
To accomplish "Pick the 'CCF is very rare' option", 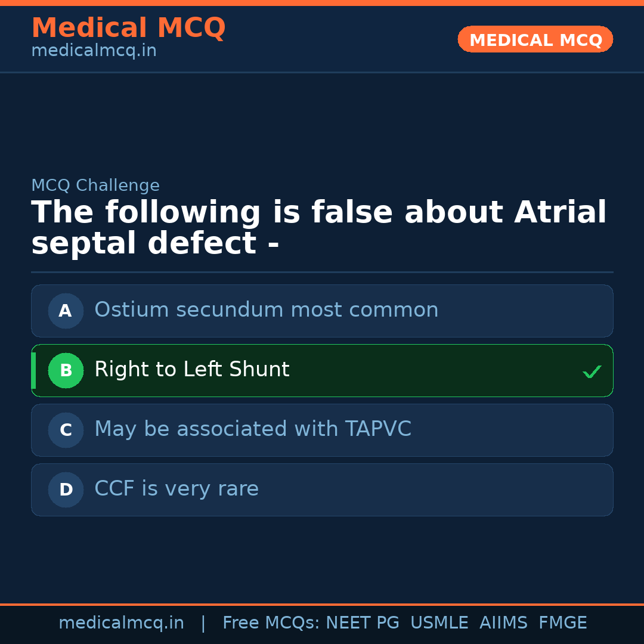I will 177,489.
